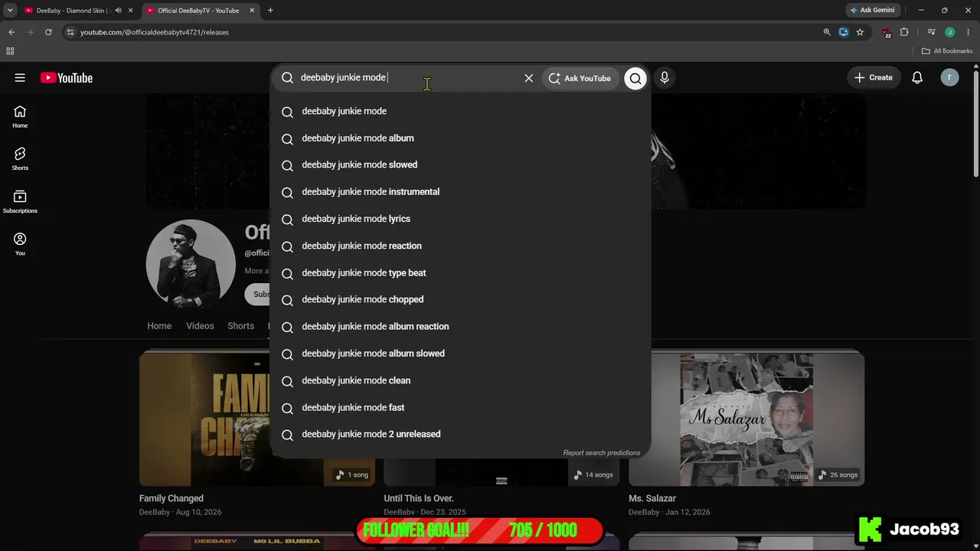Choose "deebaby junkie mode clean" suggestion
The image size is (980, 551).
pos(460,380)
